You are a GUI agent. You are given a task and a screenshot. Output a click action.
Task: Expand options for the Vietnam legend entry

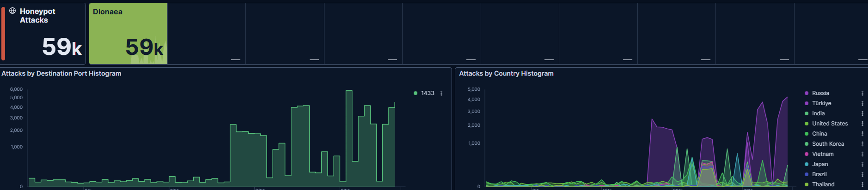(x=862, y=154)
